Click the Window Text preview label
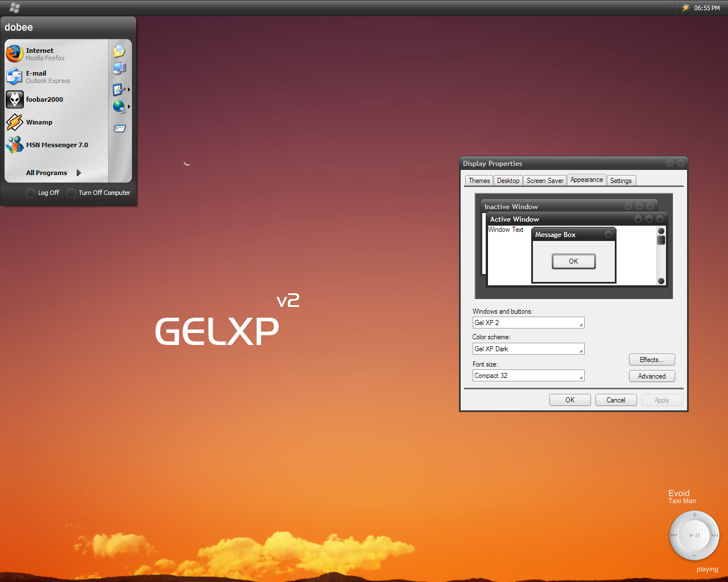The image size is (728, 582). 506,230
